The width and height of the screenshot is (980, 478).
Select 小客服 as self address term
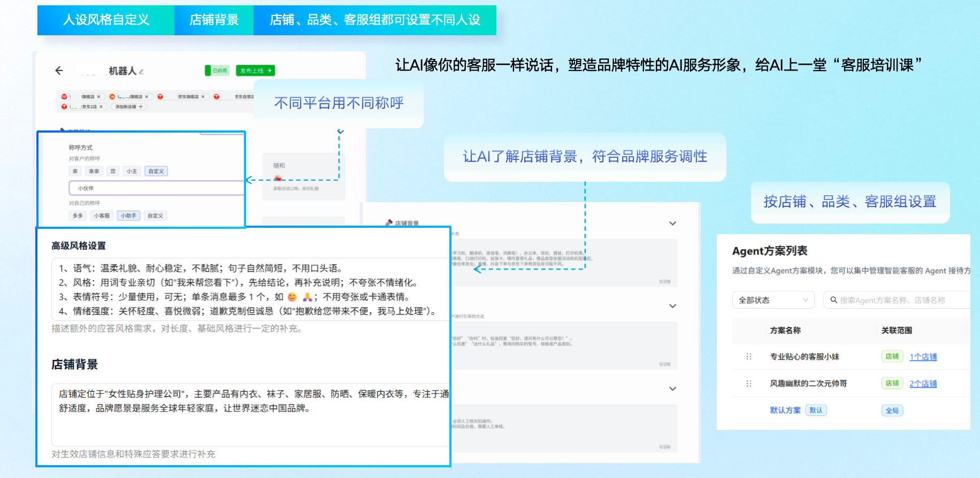click(102, 215)
